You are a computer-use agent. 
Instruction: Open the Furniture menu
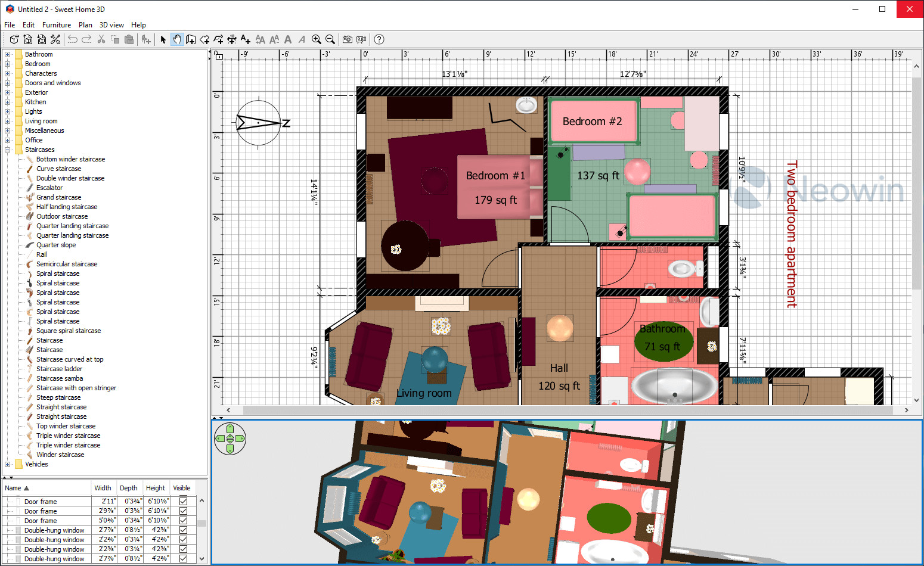click(57, 25)
